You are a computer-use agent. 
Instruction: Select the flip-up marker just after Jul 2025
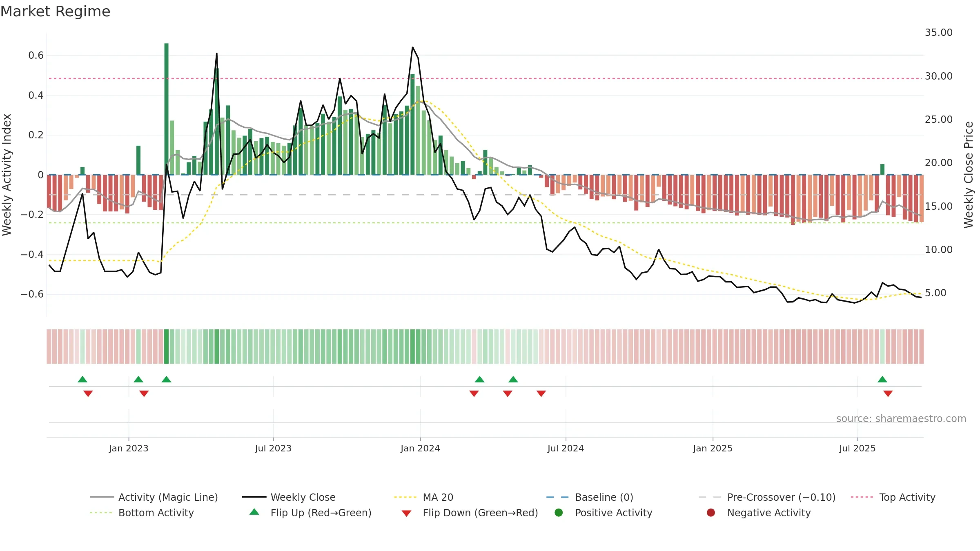coord(882,379)
